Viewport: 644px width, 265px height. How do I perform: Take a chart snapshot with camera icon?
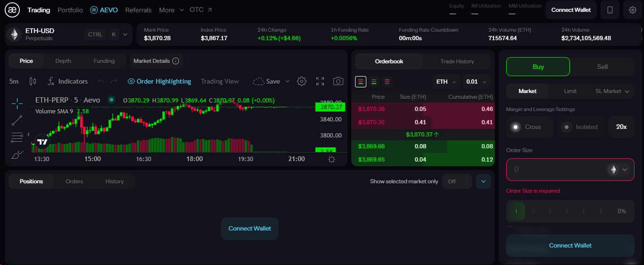pyautogui.click(x=338, y=81)
